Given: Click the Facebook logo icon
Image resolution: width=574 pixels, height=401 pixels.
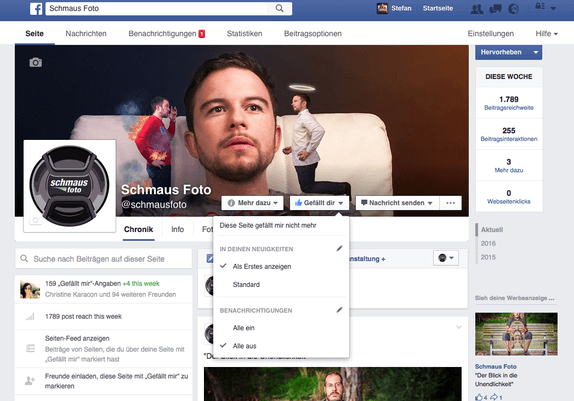Looking at the screenshot, I should [x=36, y=8].
